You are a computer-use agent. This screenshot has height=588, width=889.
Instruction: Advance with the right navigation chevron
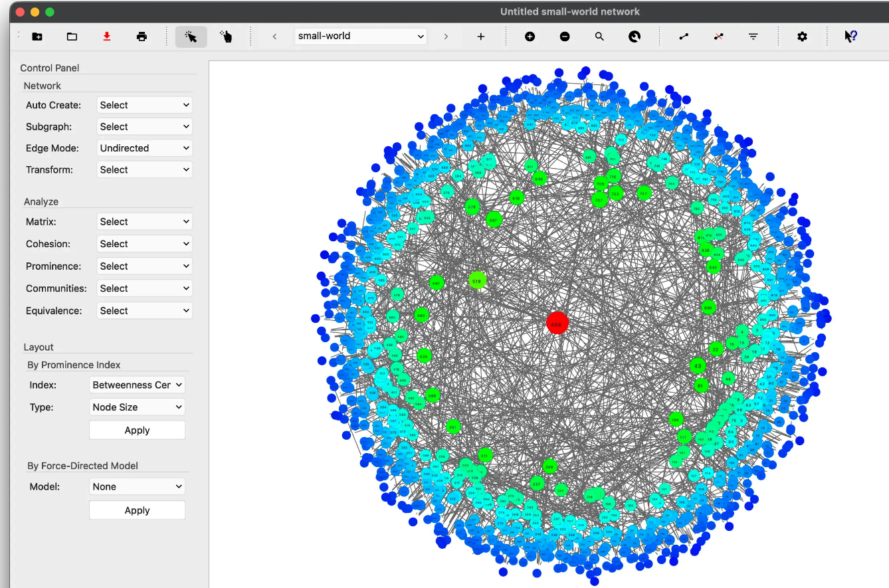[x=446, y=37]
